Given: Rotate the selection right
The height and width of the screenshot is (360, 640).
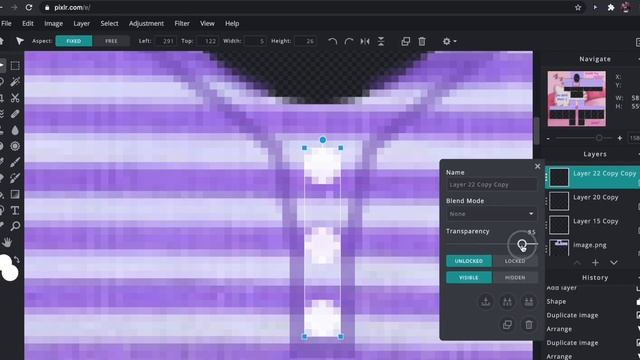Looking at the screenshot, I should coord(349,41).
